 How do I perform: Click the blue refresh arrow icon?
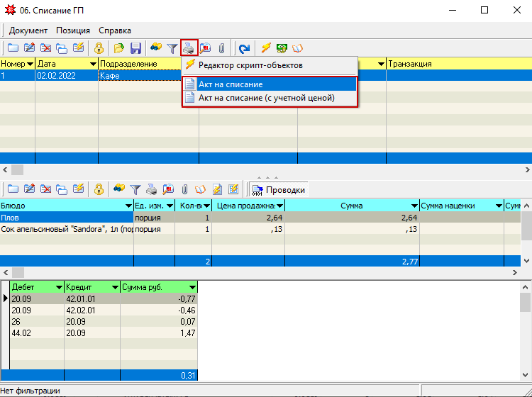point(244,48)
